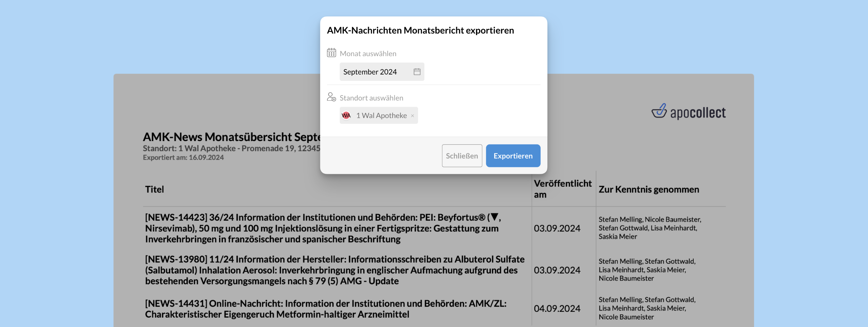868x327 pixels.
Task: Select the NEWS-14423 Beyfortus report row
Action: [x=323, y=228]
